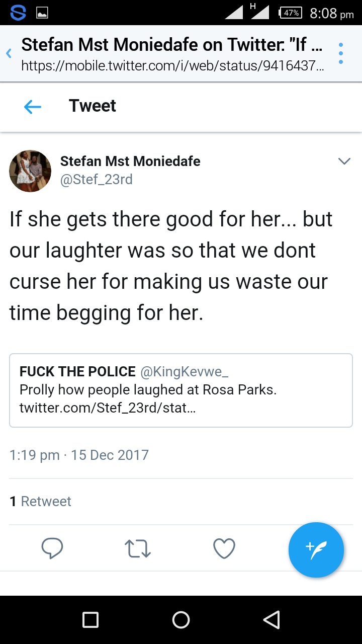The image size is (362, 644).
Task: Tap the reply speech bubble icon
Action: point(52,548)
